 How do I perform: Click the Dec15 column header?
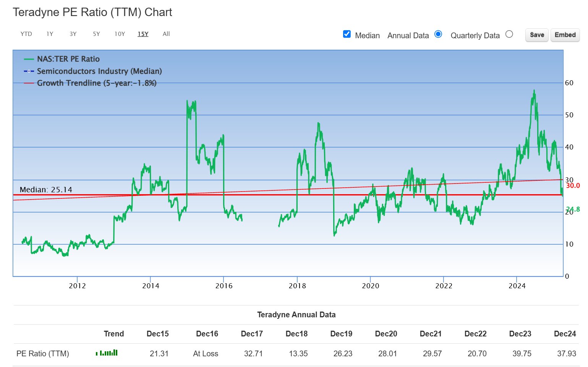point(157,334)
